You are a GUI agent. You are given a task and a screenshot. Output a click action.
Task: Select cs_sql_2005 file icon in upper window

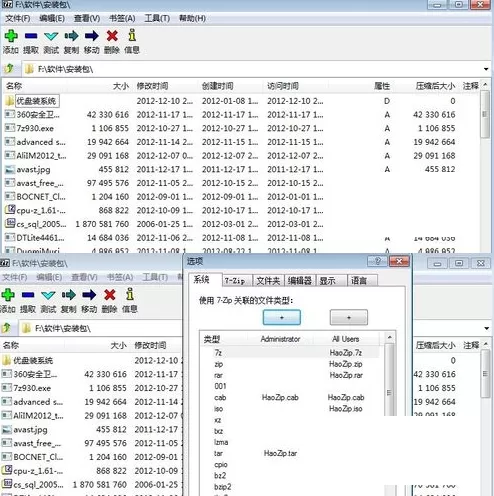(x=10, y=224)
